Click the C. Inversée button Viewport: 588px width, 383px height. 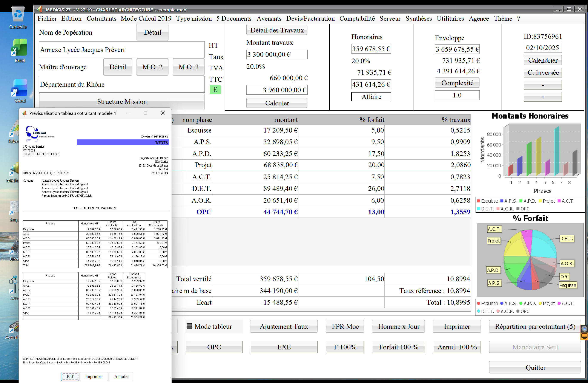(543, 73)
